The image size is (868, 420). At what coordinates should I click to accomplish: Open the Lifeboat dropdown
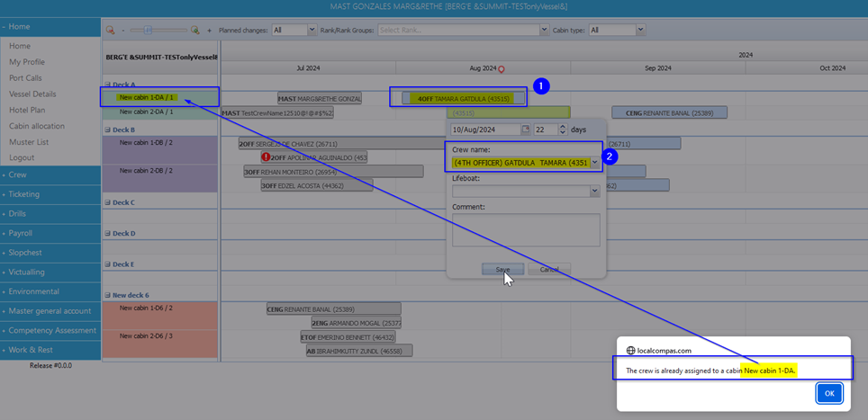tap(594, 191)
